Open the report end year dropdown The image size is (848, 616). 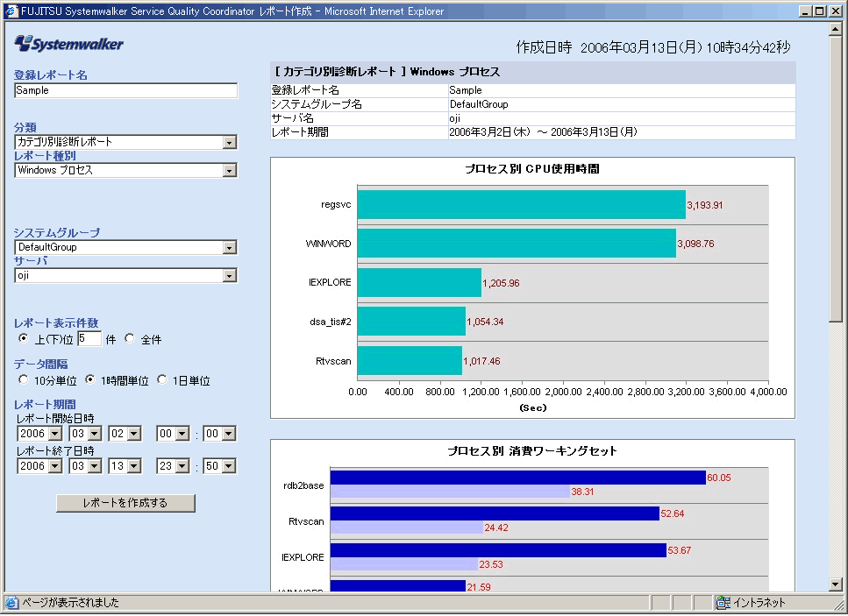39,466
